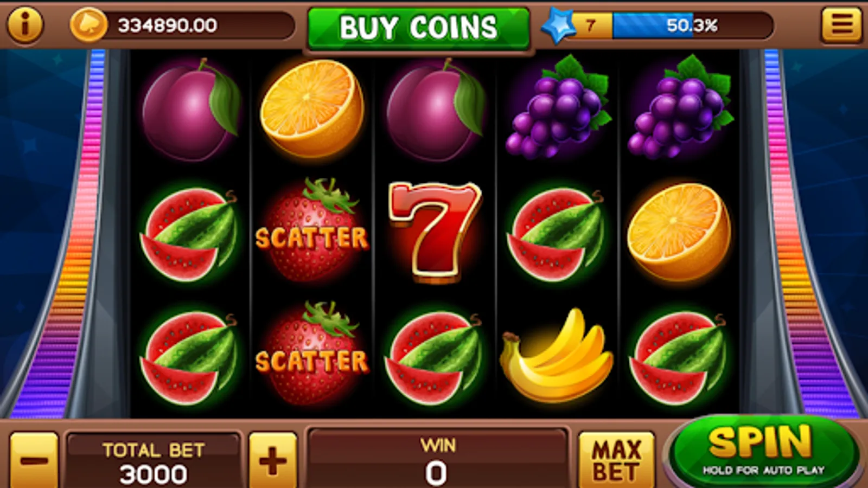The width and height of the screenshot is (868, 488).
Task: Increase total bet with plus button
Action: point(273,460)
